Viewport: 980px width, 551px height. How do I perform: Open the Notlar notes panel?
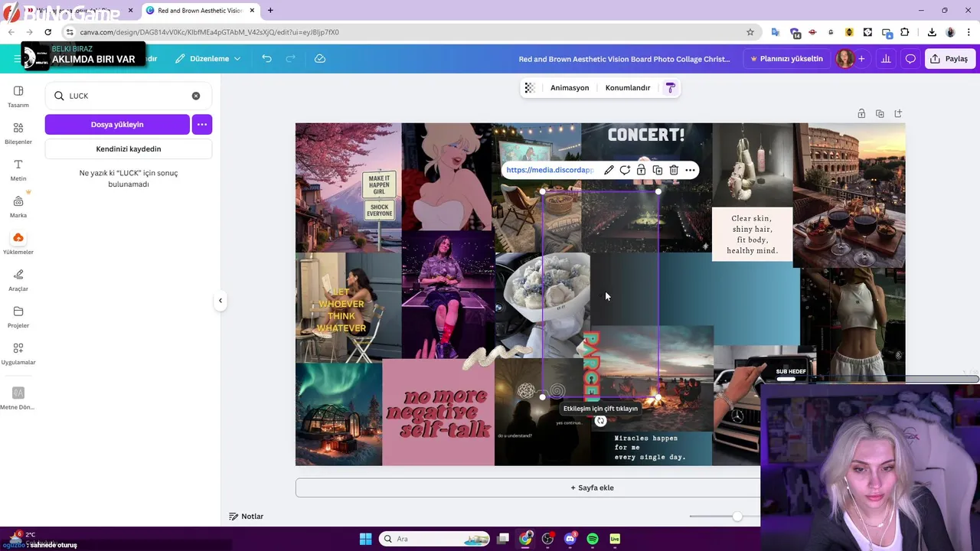247,517
